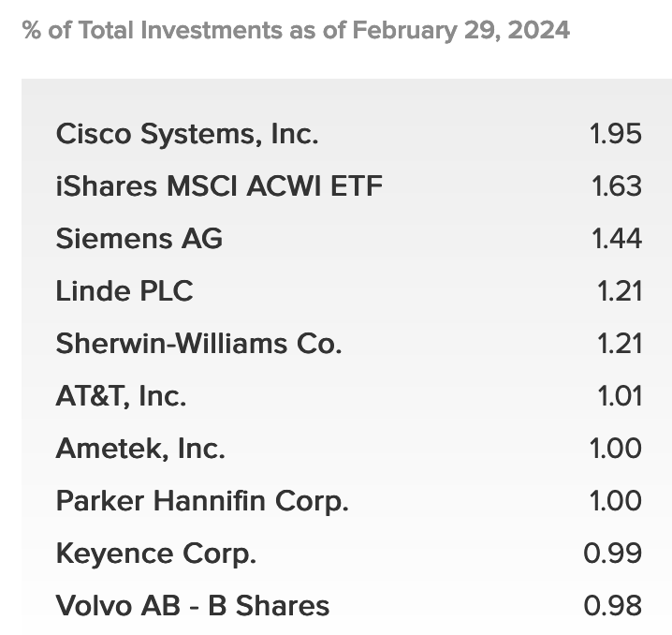
Task: Select the 1.21 value for Linde PLC
Action: coord(620,291)
